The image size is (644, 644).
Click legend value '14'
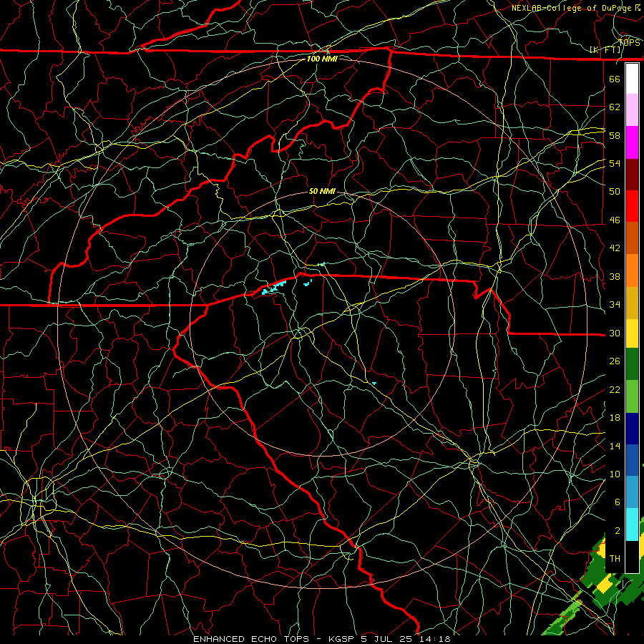pyautogui.click(x=615, y=446)
